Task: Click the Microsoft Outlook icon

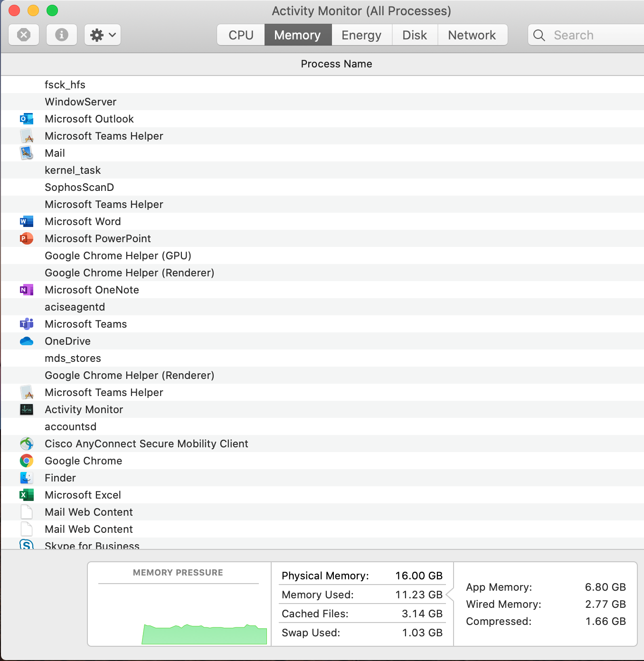Action: click(x=27, y=119)
